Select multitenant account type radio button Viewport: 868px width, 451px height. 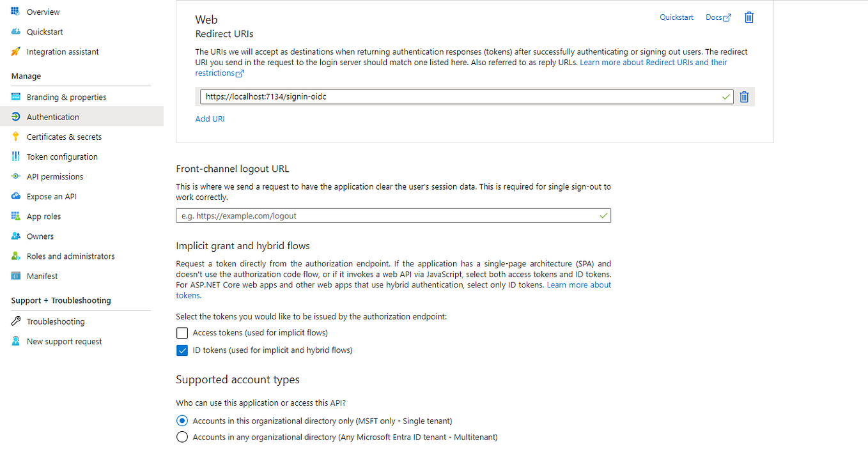[182, 437]
